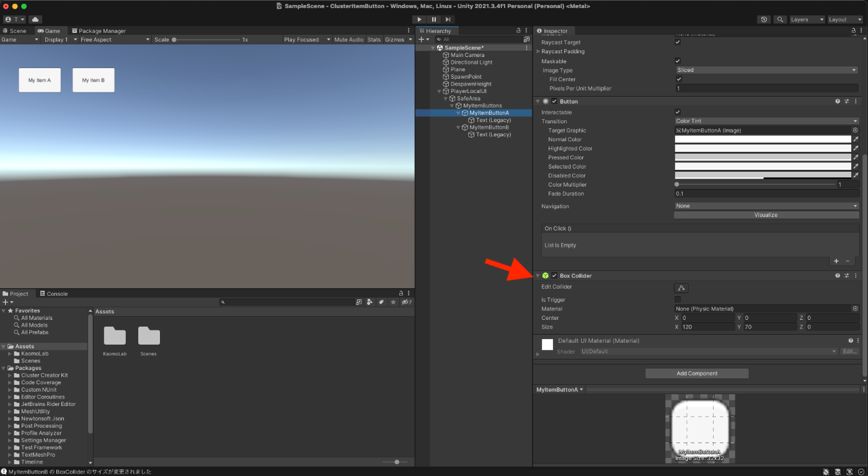Open the Play Focused dropdown
Image resolution: width=868 pixels, height=476 pixels.
(306, 40)
